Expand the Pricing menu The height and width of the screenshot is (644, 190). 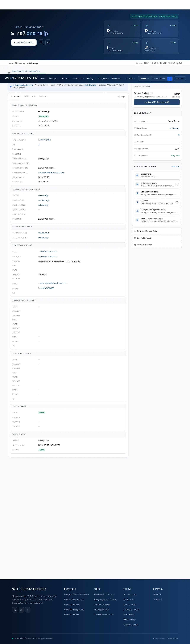(x=91, y=79)
